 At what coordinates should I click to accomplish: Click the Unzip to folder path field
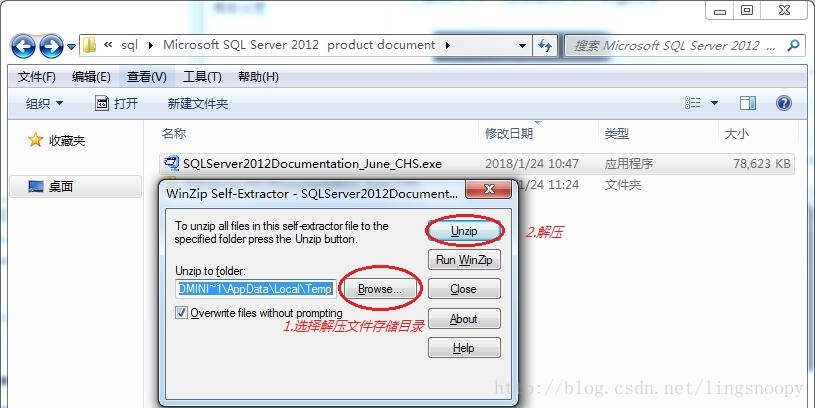(x=256, y=289)
